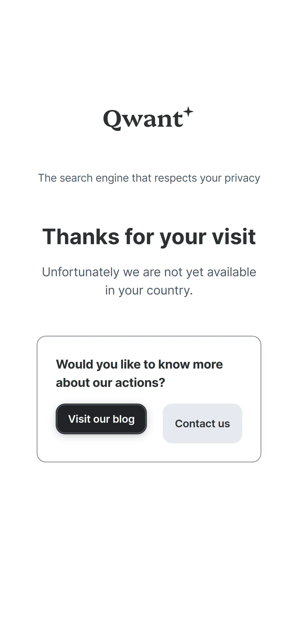Click the word "Thanks" in the main heading
Screen dimensions: 298x644
81,237
